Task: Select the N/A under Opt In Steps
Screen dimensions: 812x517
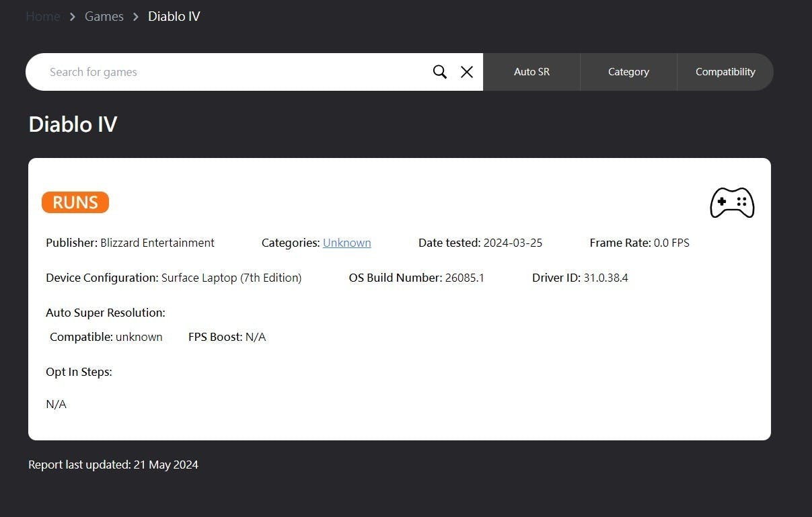Action: 56,404
